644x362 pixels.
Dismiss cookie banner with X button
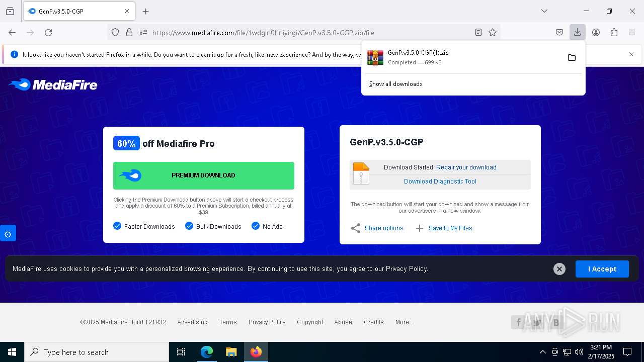pos(559,269)
